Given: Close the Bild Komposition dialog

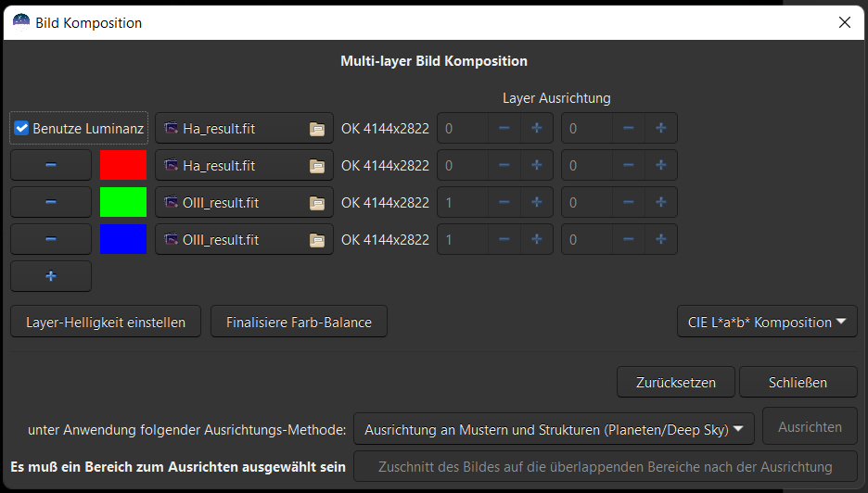Looking at the screenshot, I should pyautogui.click(x=845, y=22).
